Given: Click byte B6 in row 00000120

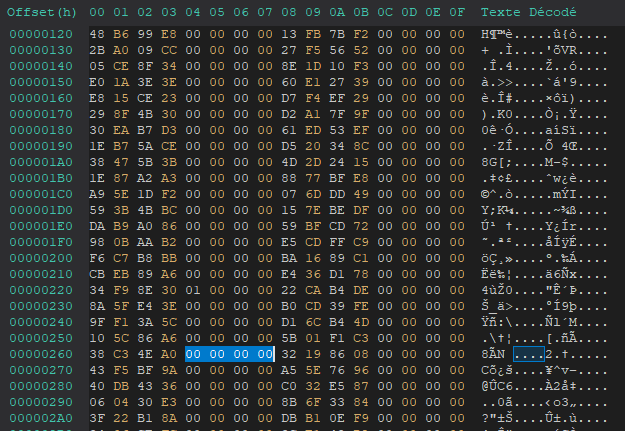Looking at the screenshot, I should point(121,34).
